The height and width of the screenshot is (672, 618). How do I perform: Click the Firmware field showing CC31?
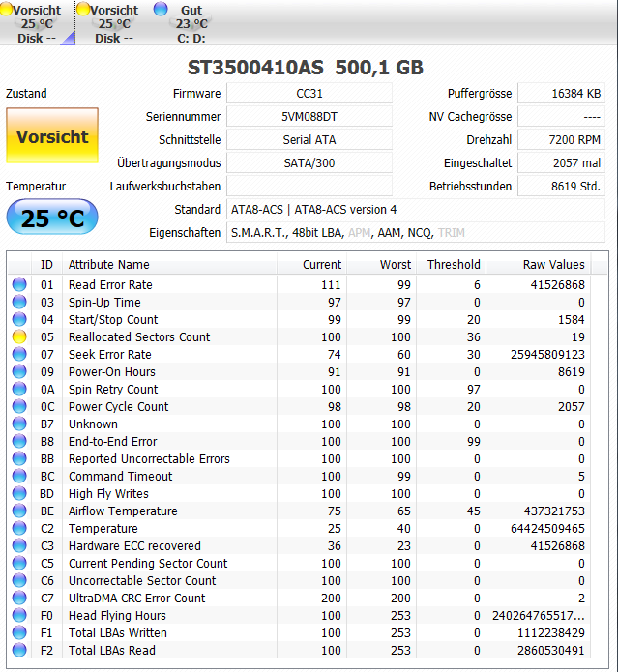point(309,94)
